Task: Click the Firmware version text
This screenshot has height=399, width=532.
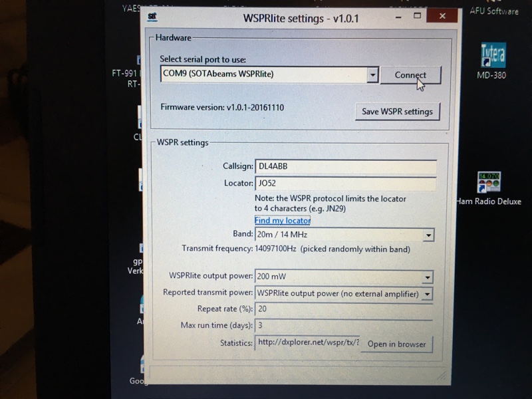Action: tap(222, 108)
